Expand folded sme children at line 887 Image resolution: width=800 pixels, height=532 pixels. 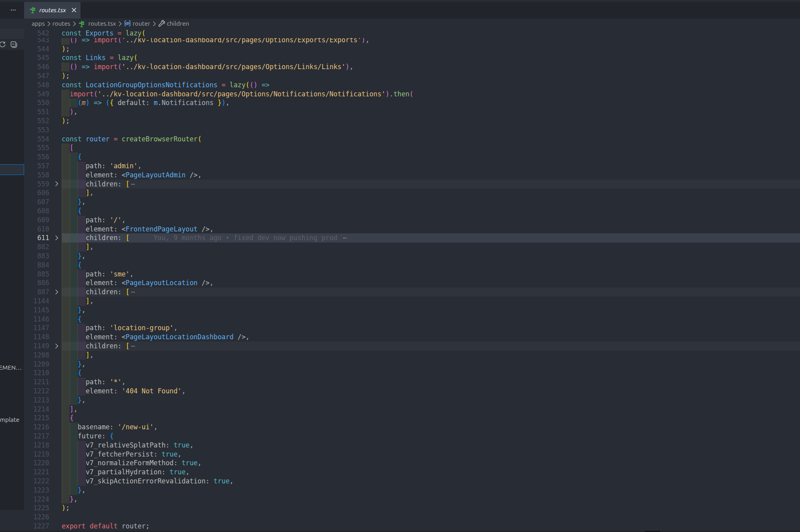pyautogui.click(x=57, y=292)
